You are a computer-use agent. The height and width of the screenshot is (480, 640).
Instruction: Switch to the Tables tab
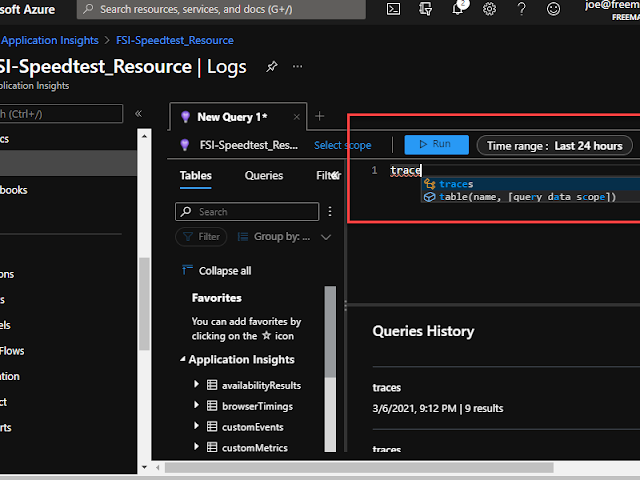click(x=196, y=176)
